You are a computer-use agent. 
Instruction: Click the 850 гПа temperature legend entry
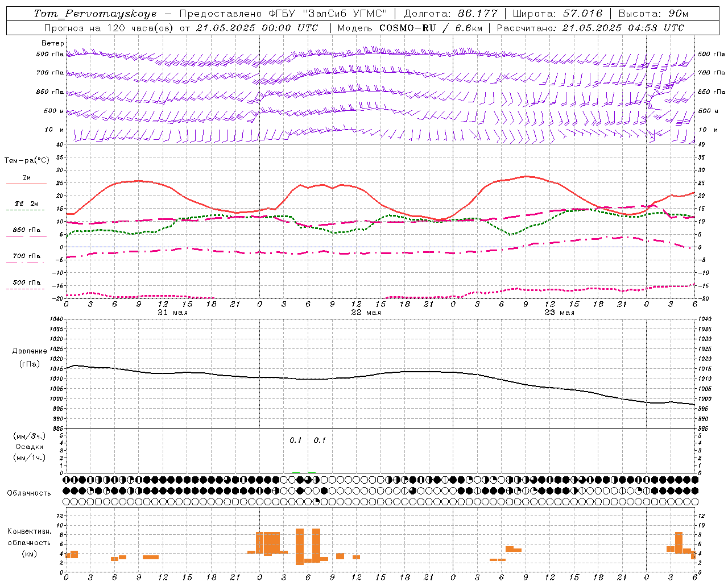[x=27, y=230]
